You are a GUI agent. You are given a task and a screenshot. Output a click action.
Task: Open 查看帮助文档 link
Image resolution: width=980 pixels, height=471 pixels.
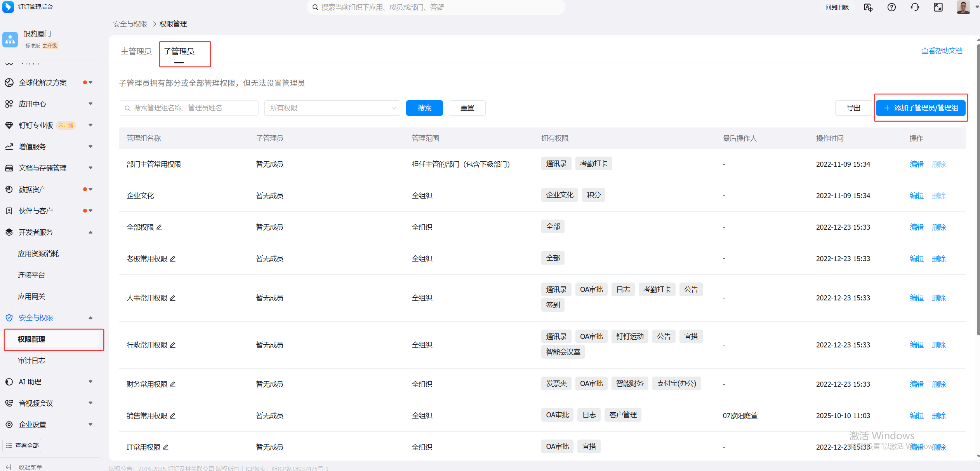[942, 51]
